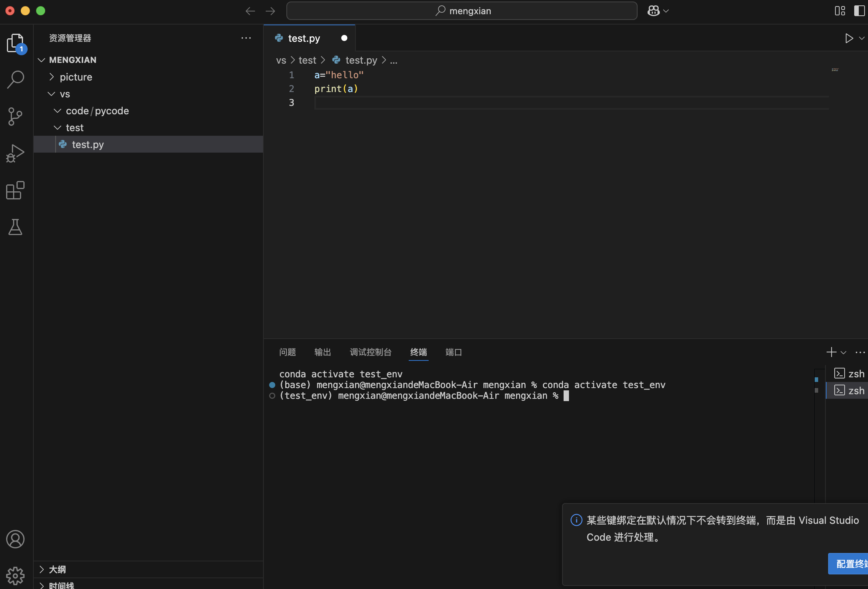868x589 pixels.
Task: Select the first zsh terminal instance
Action: point(850,373)
